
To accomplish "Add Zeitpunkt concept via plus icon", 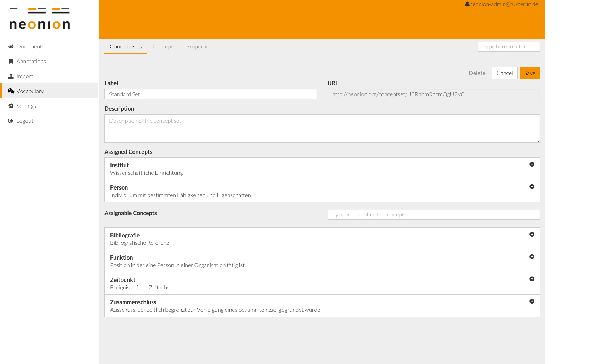I will coord(532,279).
